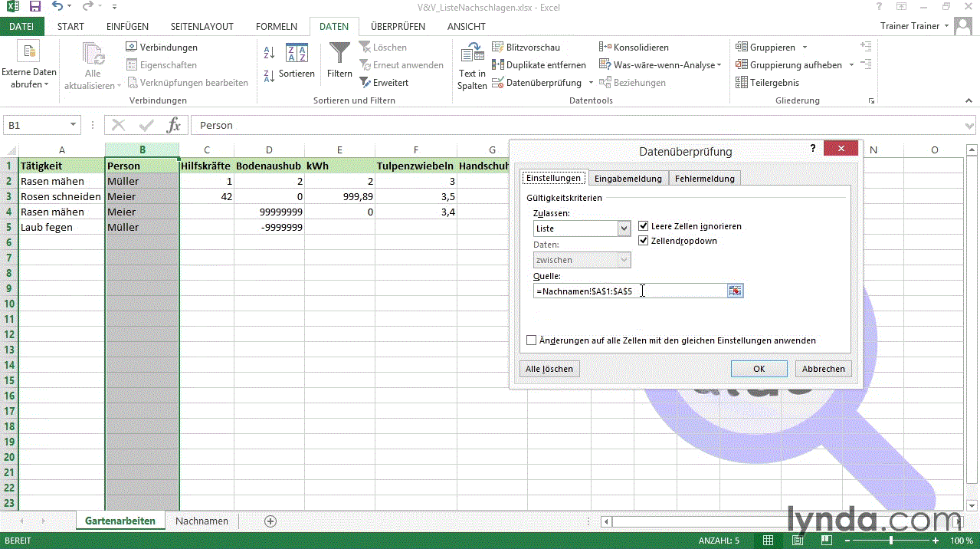Click Abbrechen button in dialog

point(824,369)
